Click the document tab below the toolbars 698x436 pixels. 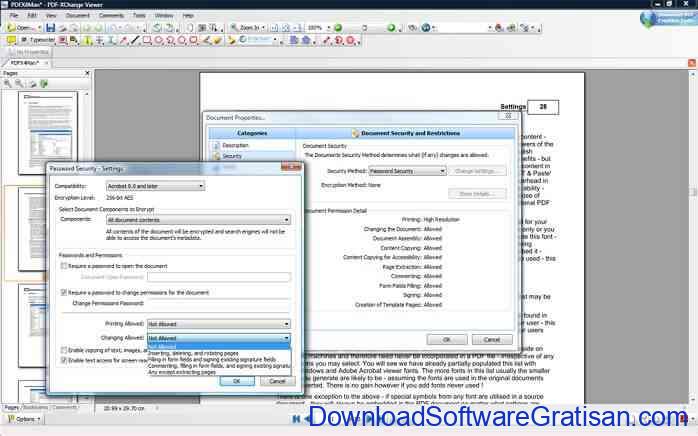pos(28,63)
